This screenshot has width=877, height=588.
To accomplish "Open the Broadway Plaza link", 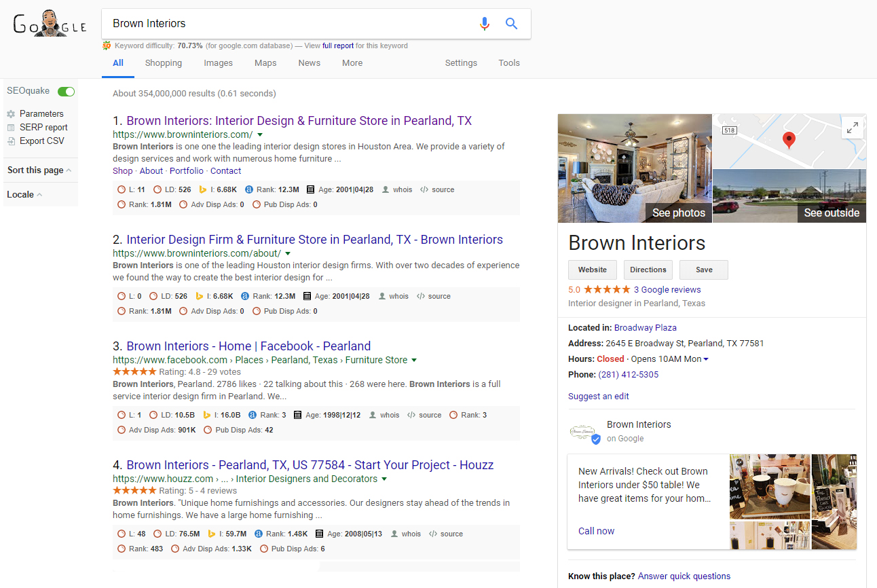I will [x=646, y=328].
